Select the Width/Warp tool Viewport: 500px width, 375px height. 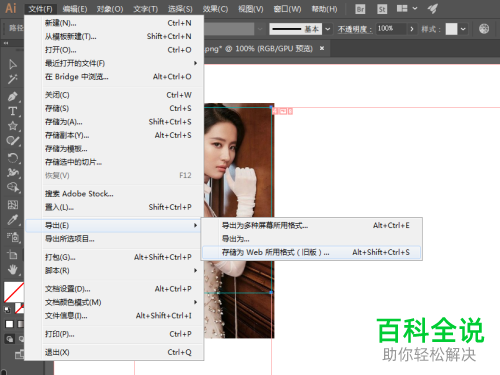point(13,172)
